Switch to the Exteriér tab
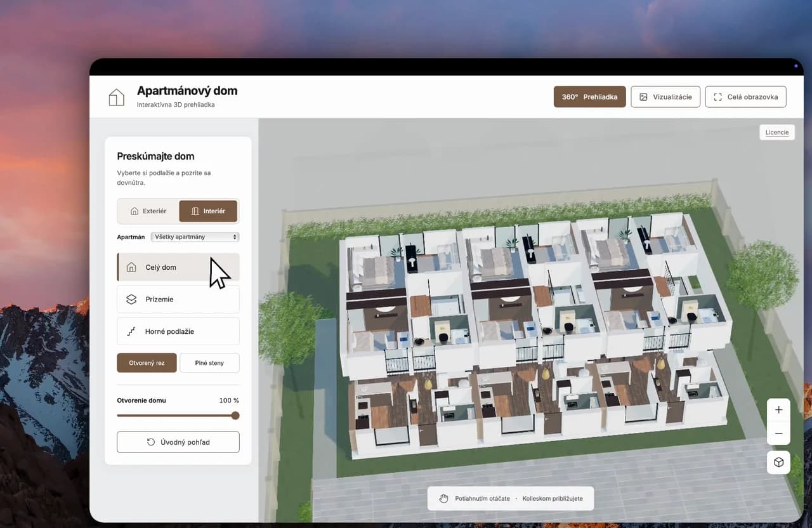The width and height of the screenshot is (812, 528). tap(148, 211)
